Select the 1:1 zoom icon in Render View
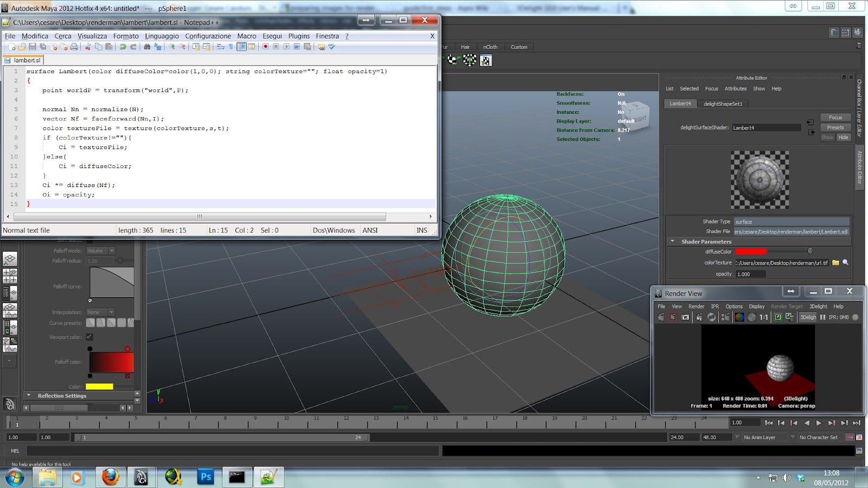This screenshot has width=868, height=488. [763, 318]
